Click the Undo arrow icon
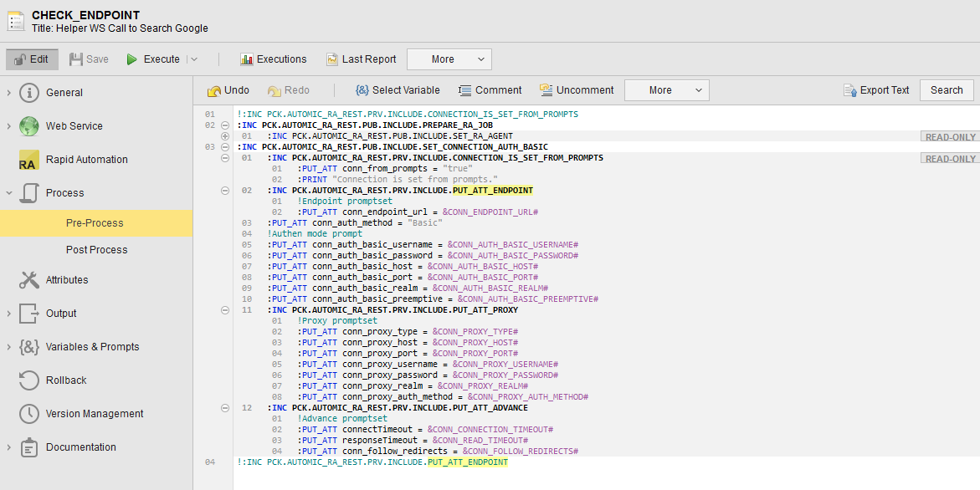Viewport: 980px width, 490px height. tap(214, 90)
